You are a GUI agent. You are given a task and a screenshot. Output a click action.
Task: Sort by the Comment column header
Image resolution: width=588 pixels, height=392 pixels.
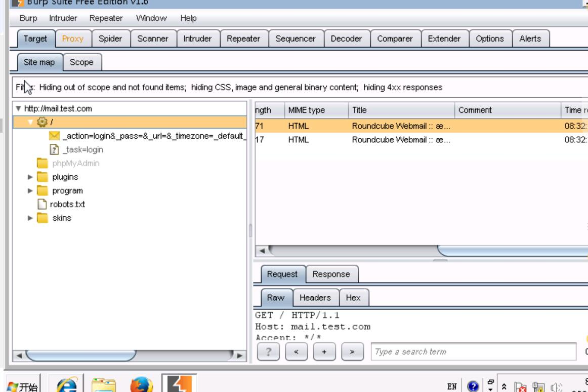pyautogui.click(x=508, y=110)
